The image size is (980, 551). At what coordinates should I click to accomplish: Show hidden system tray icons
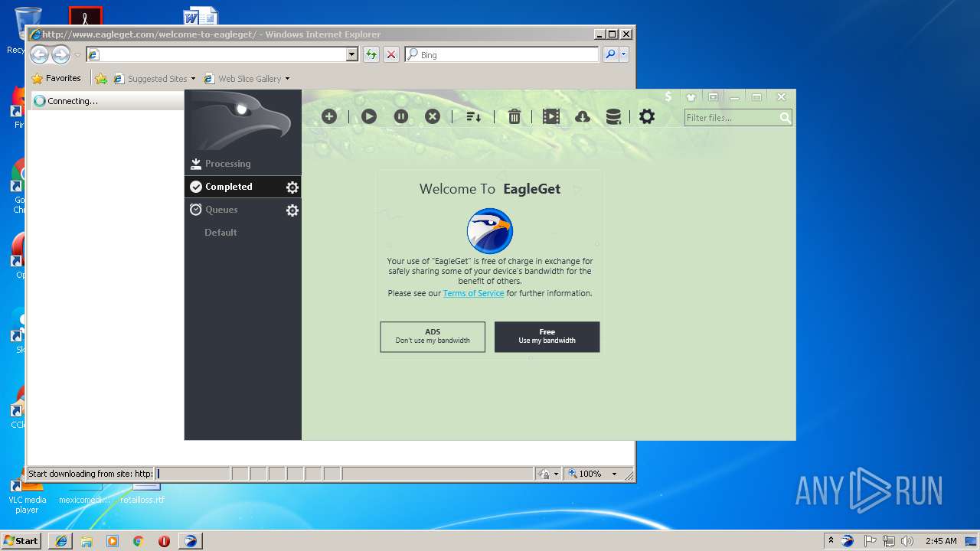point(831,540)
